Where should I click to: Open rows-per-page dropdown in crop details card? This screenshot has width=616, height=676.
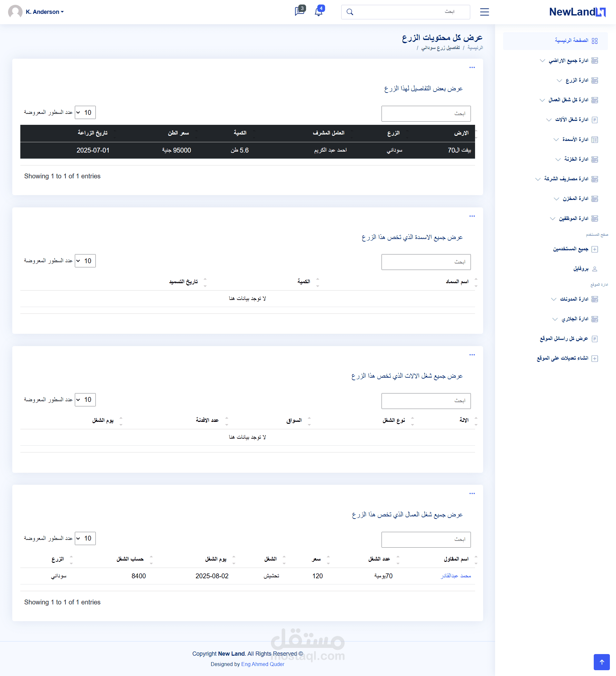tap(85, 112)
